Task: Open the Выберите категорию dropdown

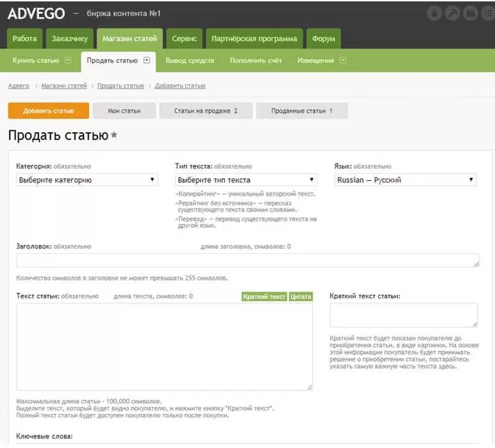Action: pyautogui.click(x=87, y=179)
